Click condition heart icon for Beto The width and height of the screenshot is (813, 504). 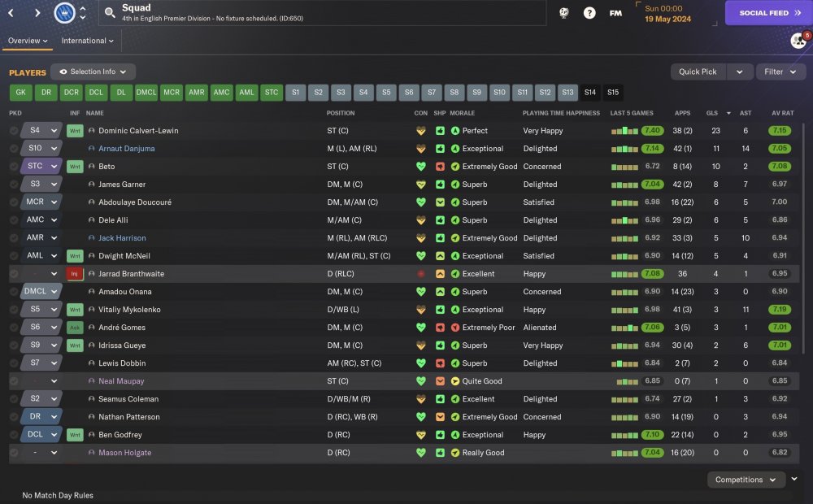420,167
